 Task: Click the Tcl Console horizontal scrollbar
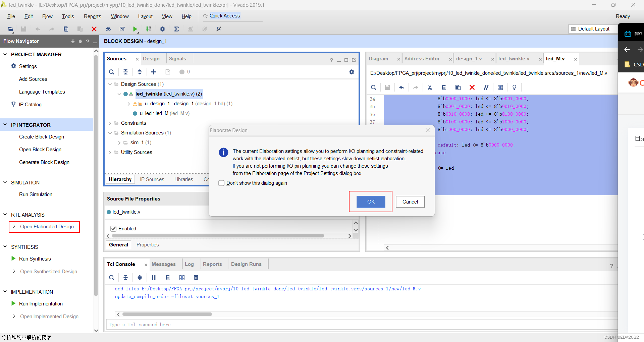coord(167,314)
